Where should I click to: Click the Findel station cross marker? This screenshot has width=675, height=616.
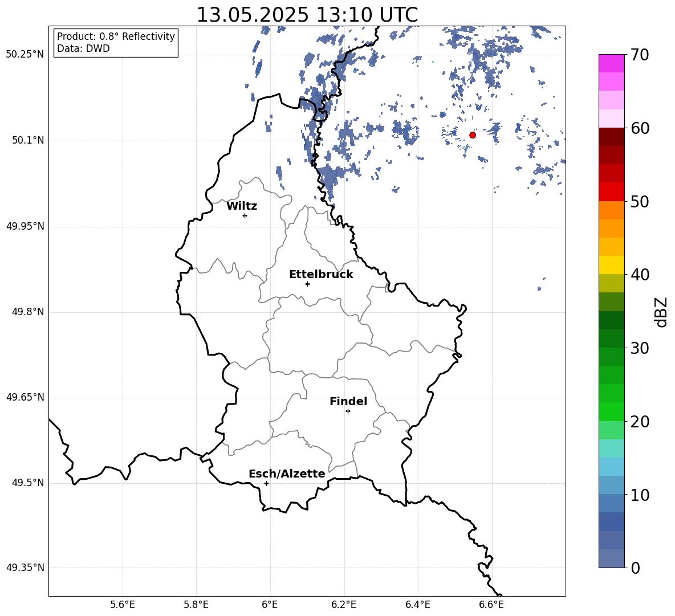(x=348, y=411)
